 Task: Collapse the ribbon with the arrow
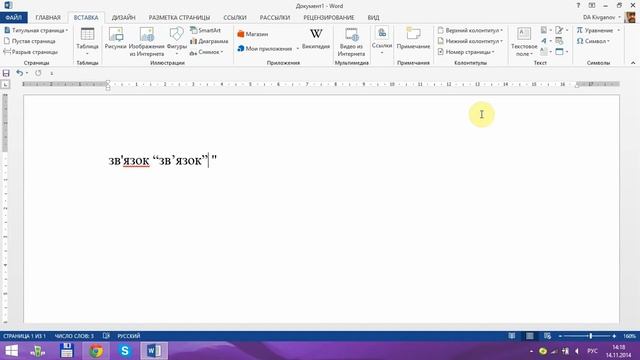click(633, 63)
